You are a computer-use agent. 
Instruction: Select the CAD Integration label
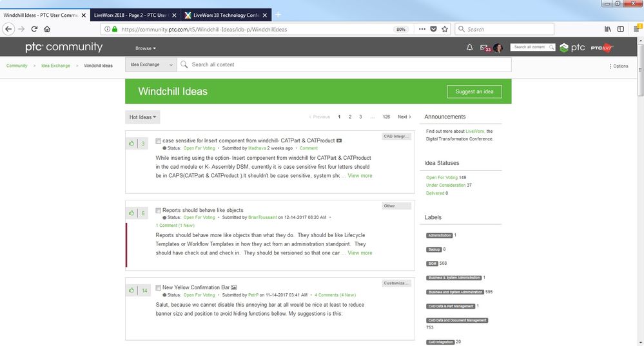(440, 342)
